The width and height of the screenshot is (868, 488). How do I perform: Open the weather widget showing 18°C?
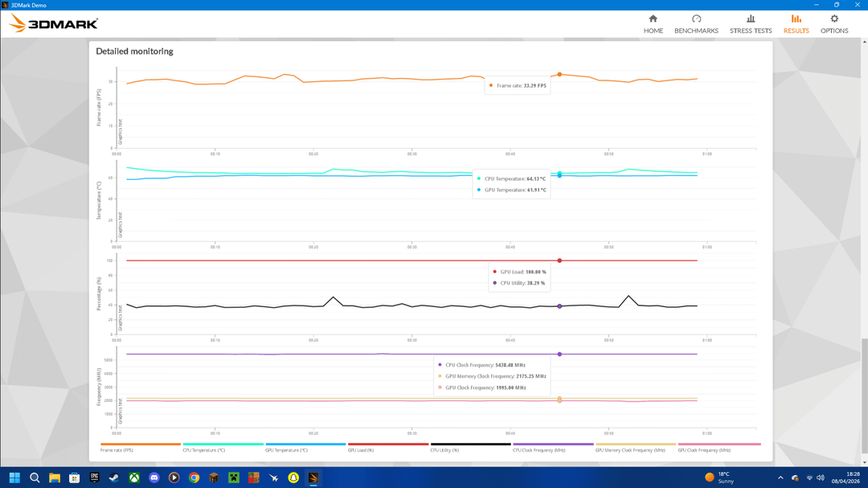click(720, 478)
